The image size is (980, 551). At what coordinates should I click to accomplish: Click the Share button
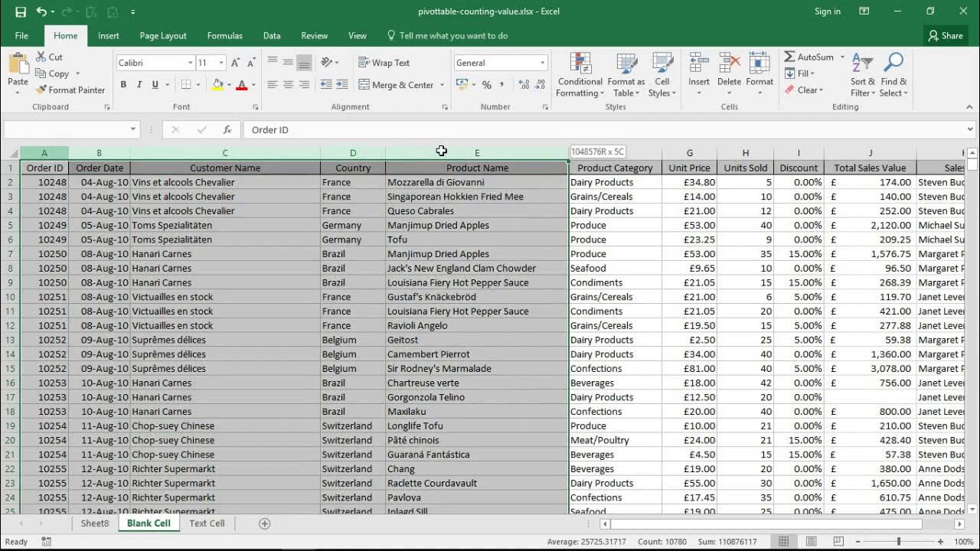pos(946,36)
